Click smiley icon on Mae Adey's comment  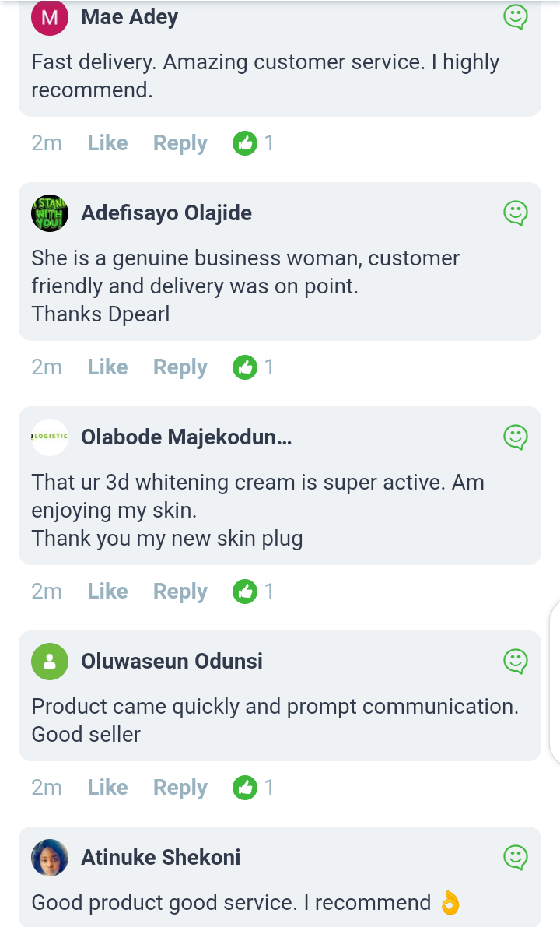coord(516,16)
